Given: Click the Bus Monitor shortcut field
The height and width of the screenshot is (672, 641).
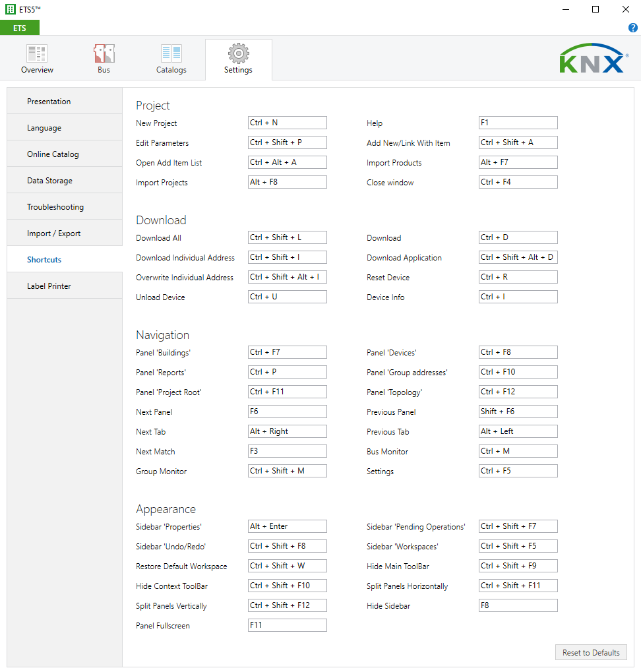Looking at the screenshot, I should coord(518,451).
